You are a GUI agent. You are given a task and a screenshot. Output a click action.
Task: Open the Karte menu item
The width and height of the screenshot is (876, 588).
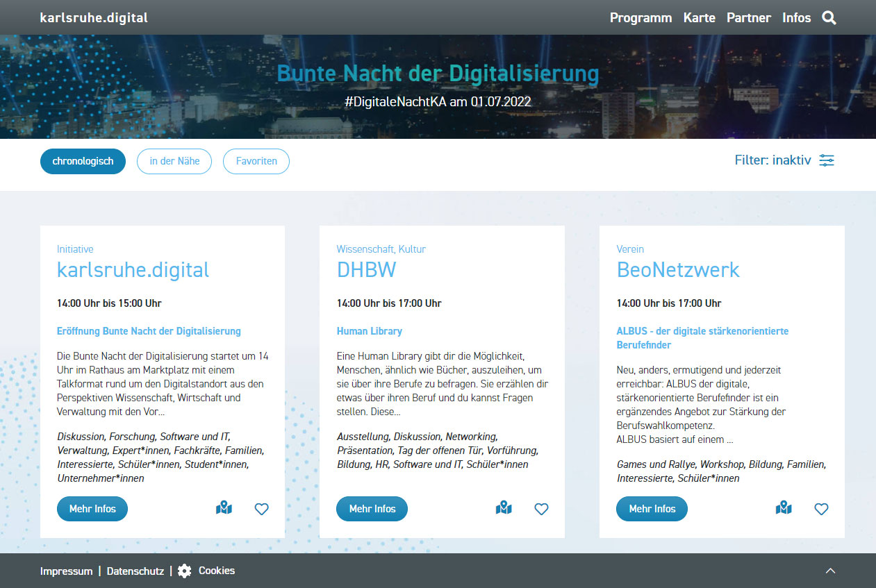699,18
